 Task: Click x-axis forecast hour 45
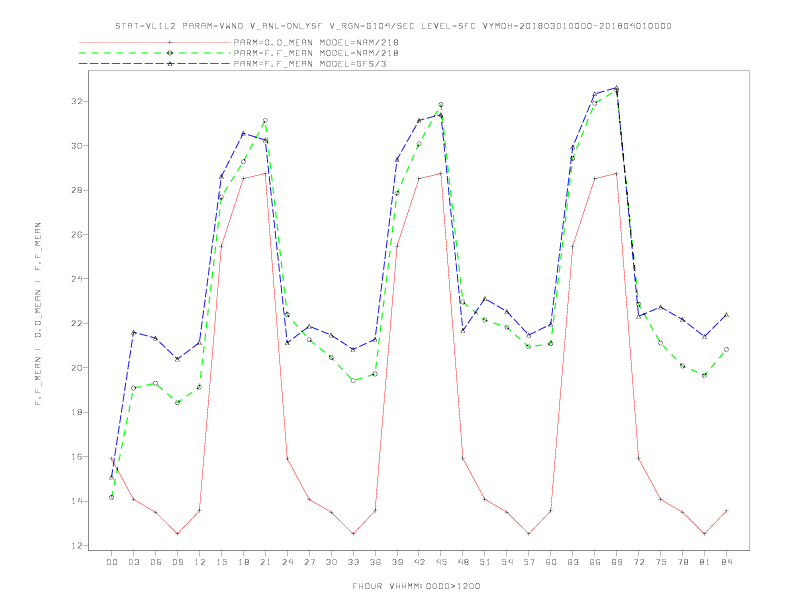(441, 562)
